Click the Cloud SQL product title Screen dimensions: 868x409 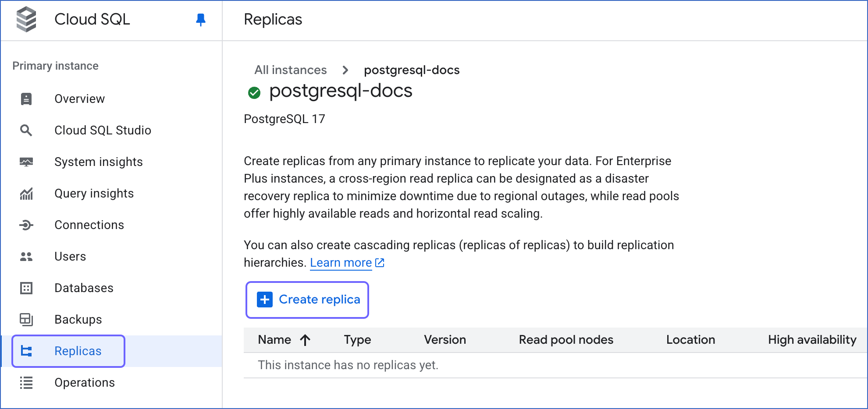pyautogui.click(x=92, y=19)
